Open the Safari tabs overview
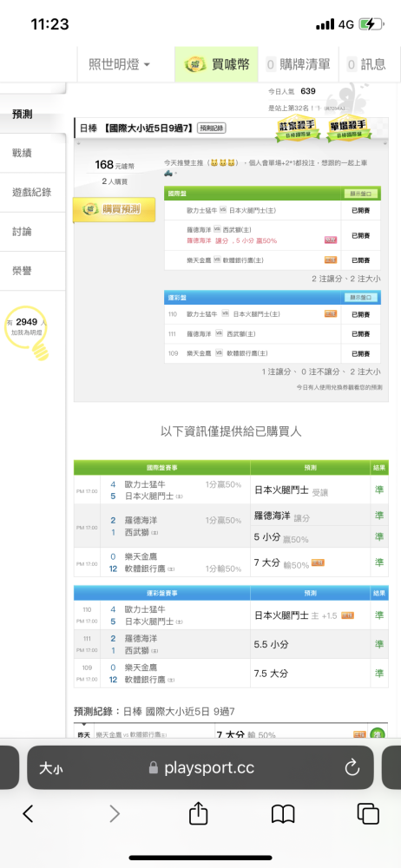 pos(368,813)
